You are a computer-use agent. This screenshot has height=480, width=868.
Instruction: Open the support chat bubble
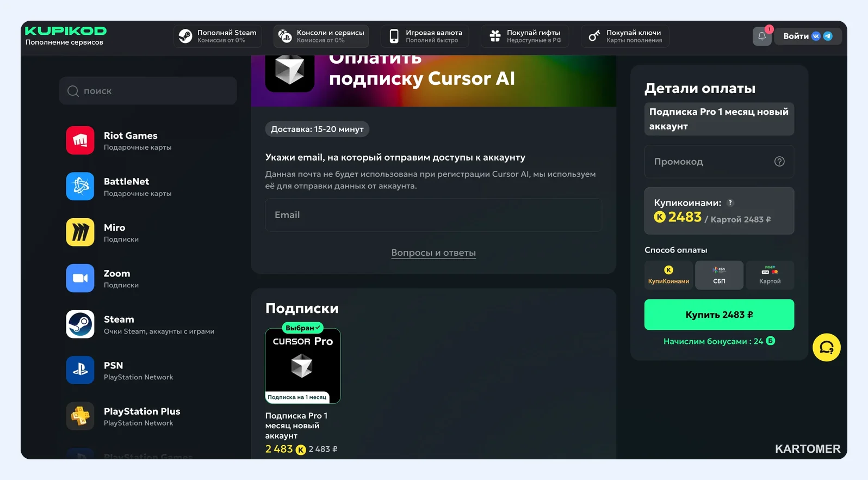tap(827, 347)
